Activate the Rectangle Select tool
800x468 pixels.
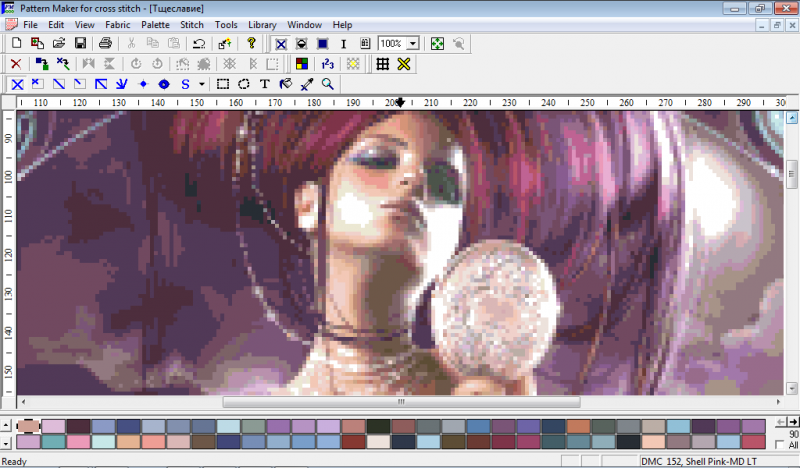coord(222,84)
